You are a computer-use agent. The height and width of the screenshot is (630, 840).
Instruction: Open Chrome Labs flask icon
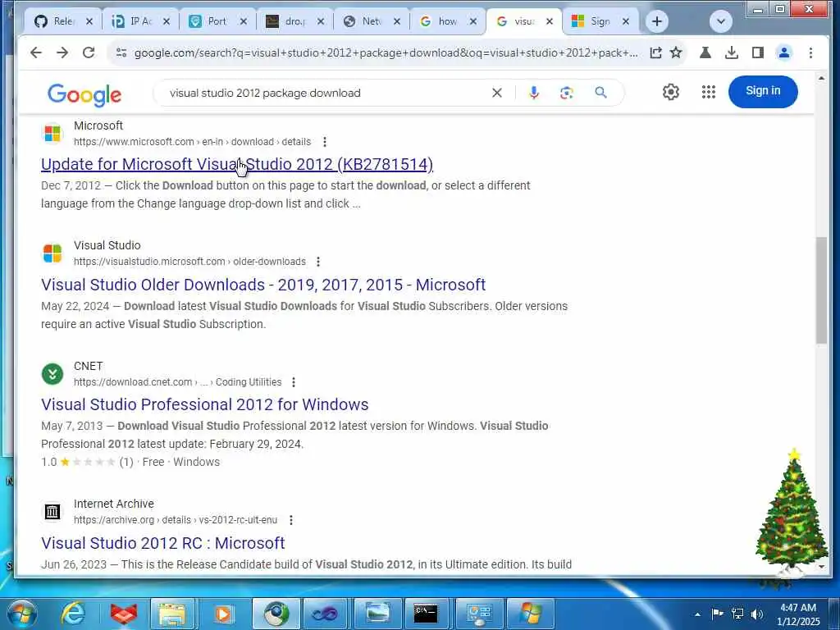[705, 52]
